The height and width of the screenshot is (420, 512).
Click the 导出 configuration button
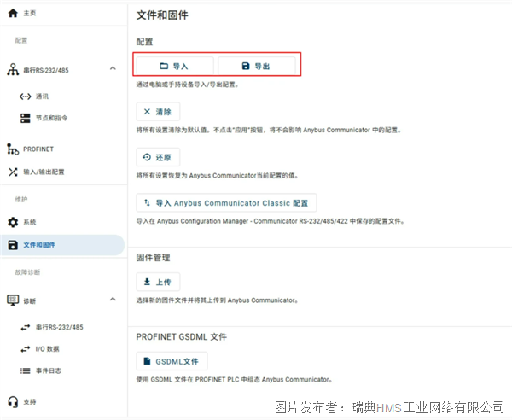(257, 67)
